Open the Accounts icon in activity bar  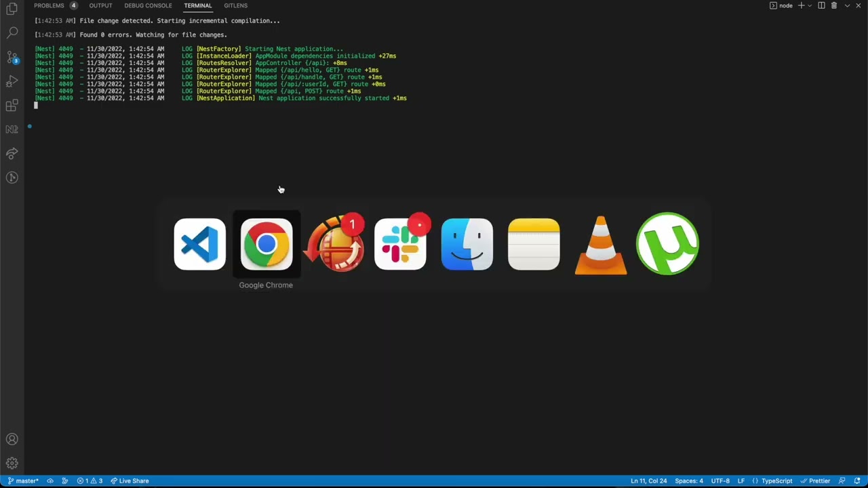(x=12, y=439)
